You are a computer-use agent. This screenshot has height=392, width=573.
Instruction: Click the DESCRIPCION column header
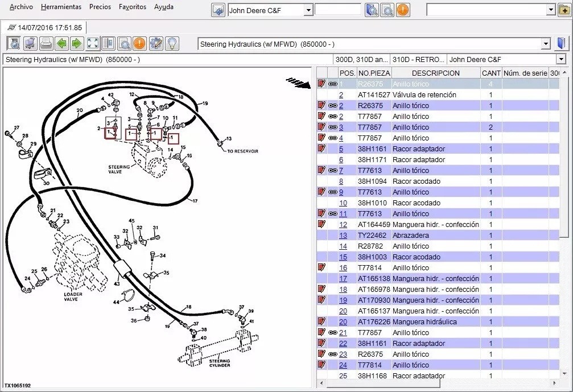point(436,73)
